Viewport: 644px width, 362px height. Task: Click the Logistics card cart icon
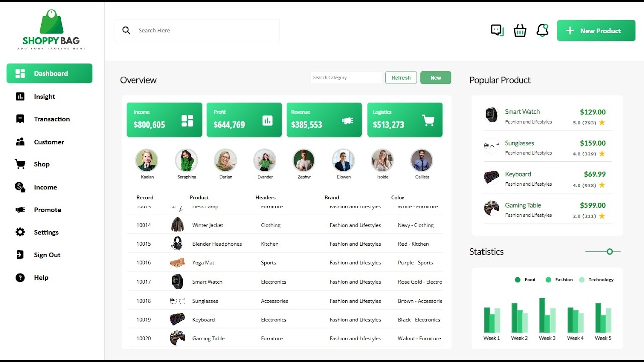pos(428,121)
